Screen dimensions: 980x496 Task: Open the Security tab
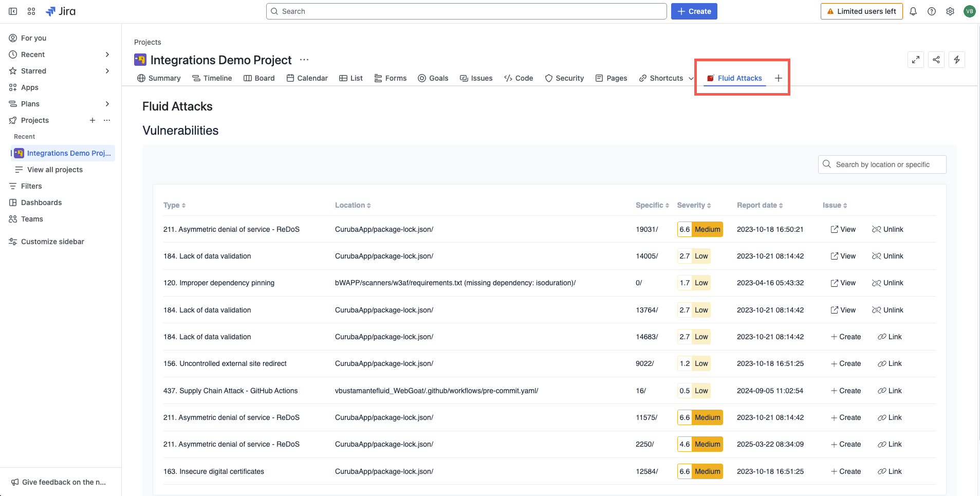pos(564,78)
